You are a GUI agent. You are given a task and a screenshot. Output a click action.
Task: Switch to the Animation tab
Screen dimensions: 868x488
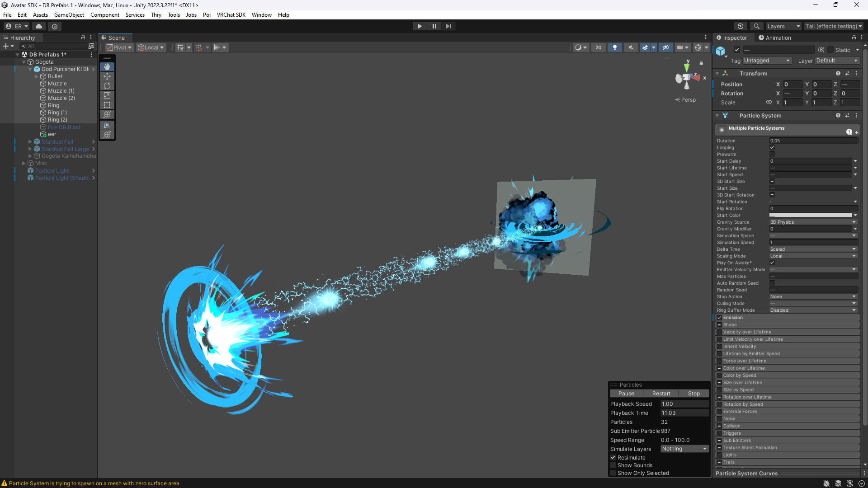(x=774, y=38)
